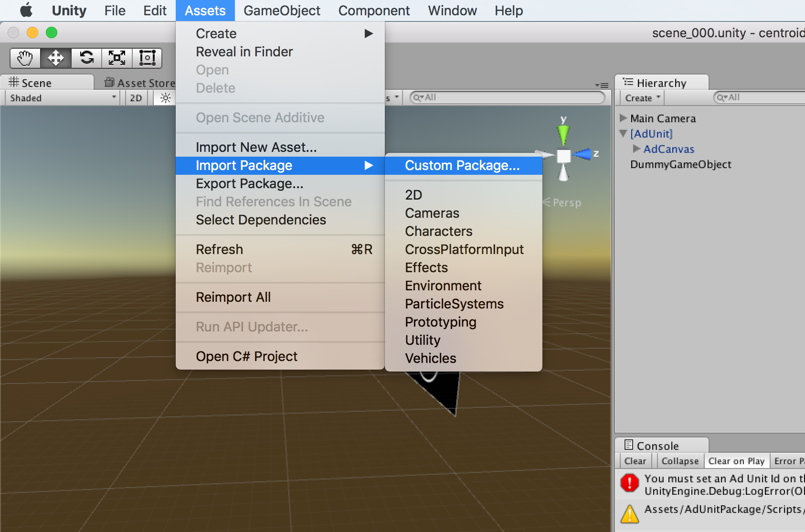Select the AdUnitPackage/Scripts warning message
805x532 pixels.
(710, 515)
